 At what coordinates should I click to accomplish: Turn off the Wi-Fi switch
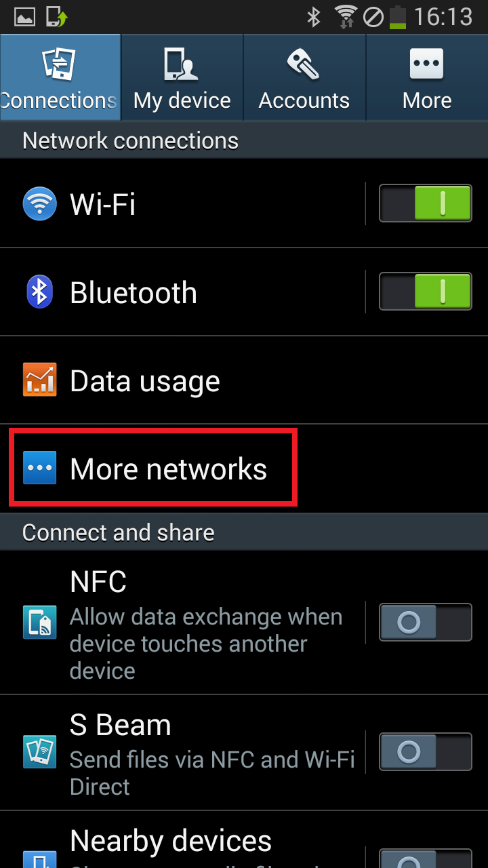(x=425, y=203)
